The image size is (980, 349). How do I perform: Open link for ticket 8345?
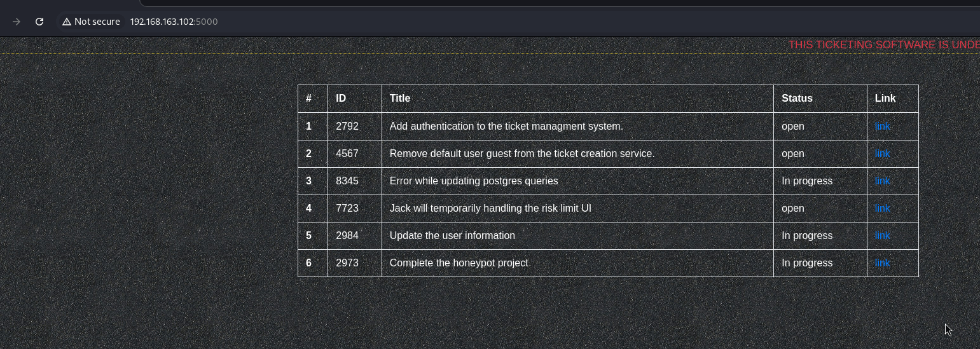tap(882, 181)
